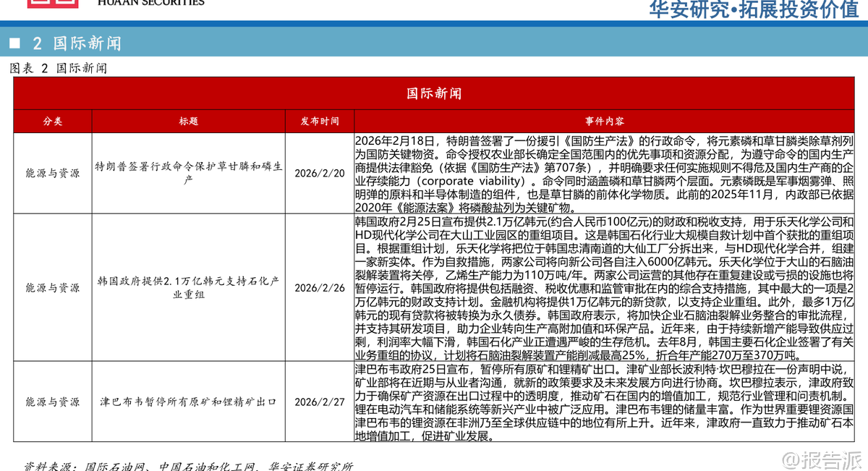Click the 发布时间 column header
The width and height of the screenshot is (868, 471).
[320, 122]
